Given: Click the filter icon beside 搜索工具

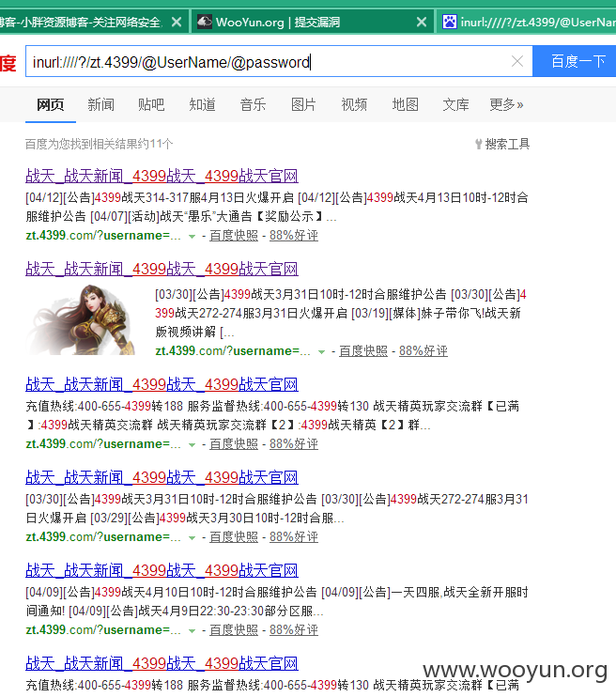Looking at the screenshot, I should 479,144.
